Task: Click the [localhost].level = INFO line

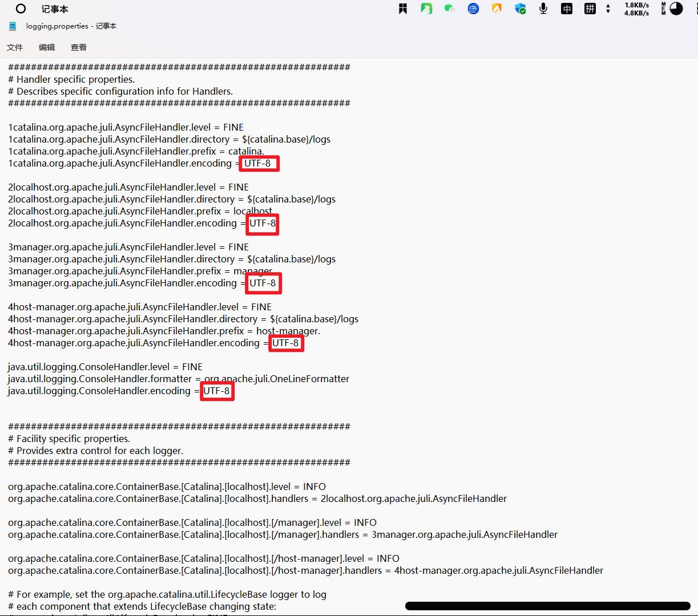Action: pos(167,487)
